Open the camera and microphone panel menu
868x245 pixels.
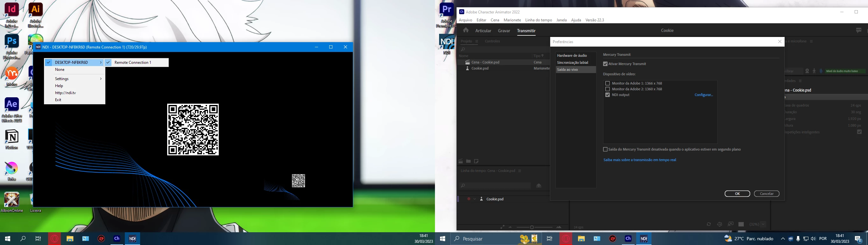click(x=811, y=41)
